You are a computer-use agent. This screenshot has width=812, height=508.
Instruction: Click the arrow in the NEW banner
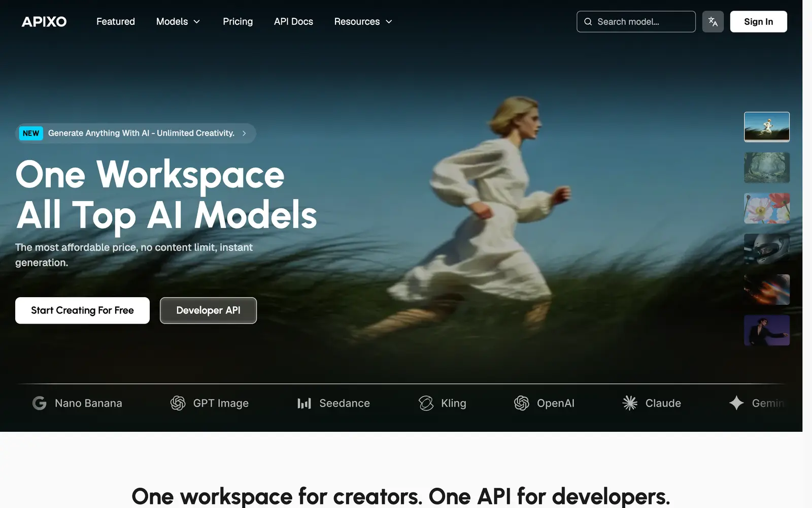click(244, 133)
